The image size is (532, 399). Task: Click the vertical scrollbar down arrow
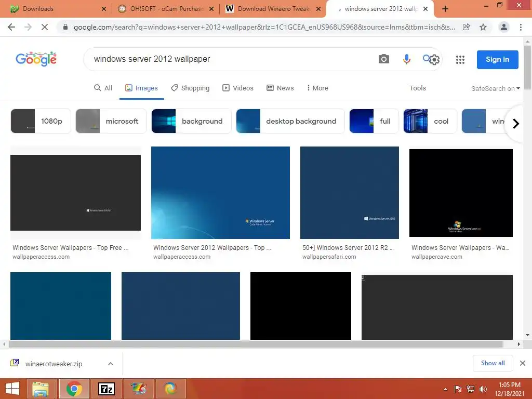(x=527, y=335)
